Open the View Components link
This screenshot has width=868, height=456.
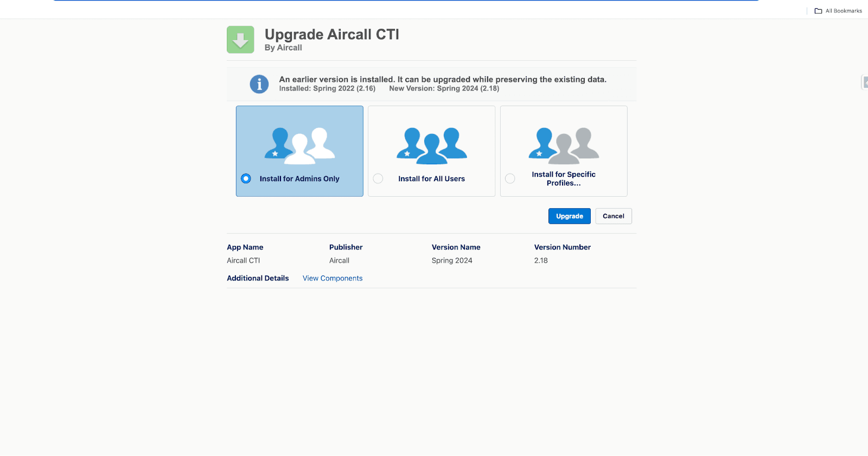click(x=332, y=278)
